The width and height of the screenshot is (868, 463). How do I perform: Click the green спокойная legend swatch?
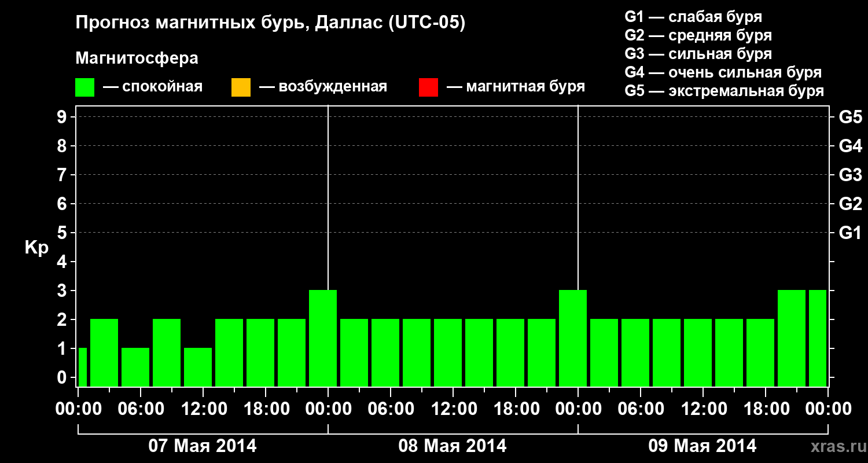[x=85, y=87]
